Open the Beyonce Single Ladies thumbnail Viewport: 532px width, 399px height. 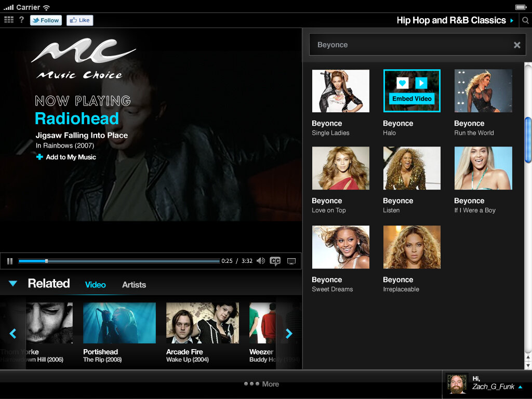341,91
